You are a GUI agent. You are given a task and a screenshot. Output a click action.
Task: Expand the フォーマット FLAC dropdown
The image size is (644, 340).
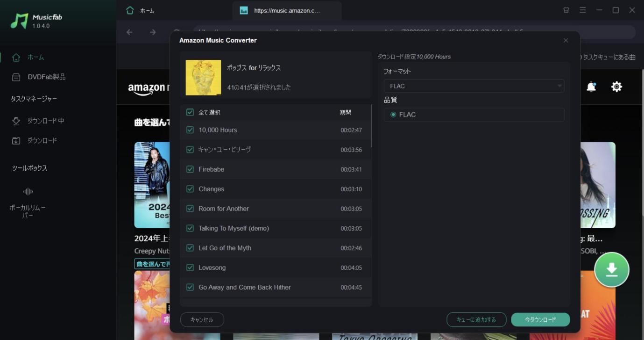[474, 86]
